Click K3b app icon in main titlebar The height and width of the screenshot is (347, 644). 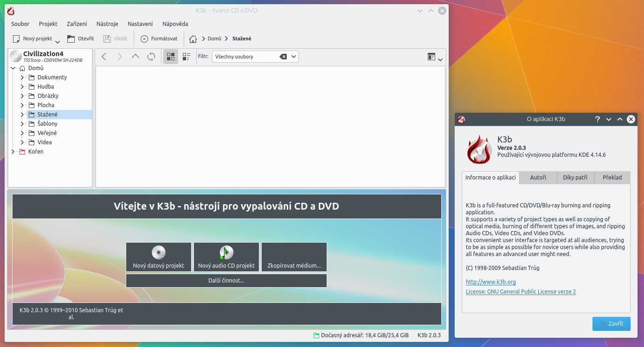pos(11,11)
